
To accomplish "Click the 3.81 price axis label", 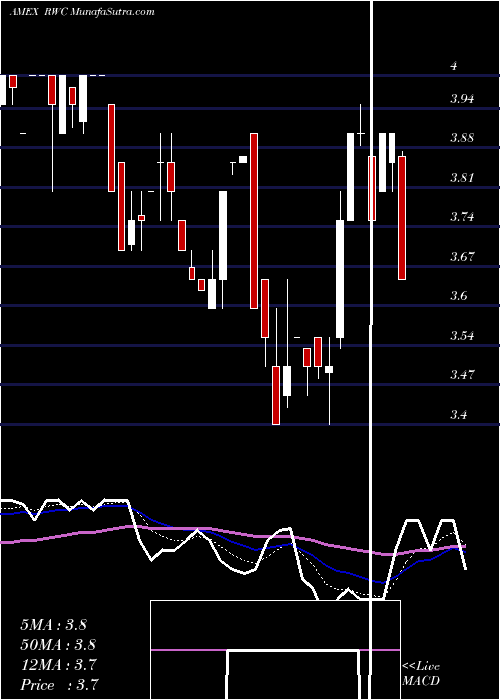I will point(461,178).
